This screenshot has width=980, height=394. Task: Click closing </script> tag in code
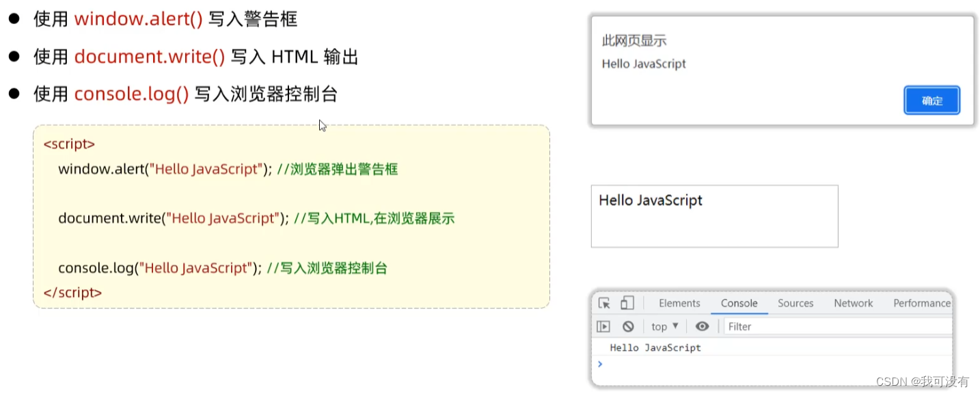coord(72,292)
